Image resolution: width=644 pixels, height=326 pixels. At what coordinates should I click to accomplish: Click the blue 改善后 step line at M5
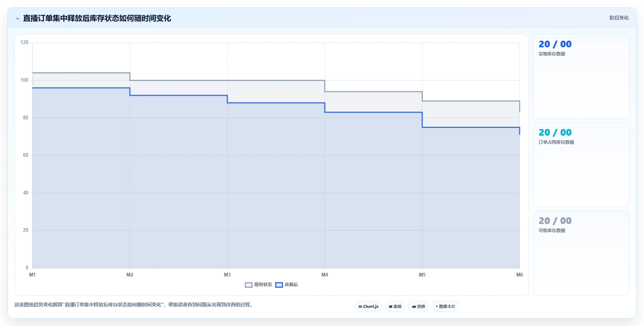click(x=422, y=120)
